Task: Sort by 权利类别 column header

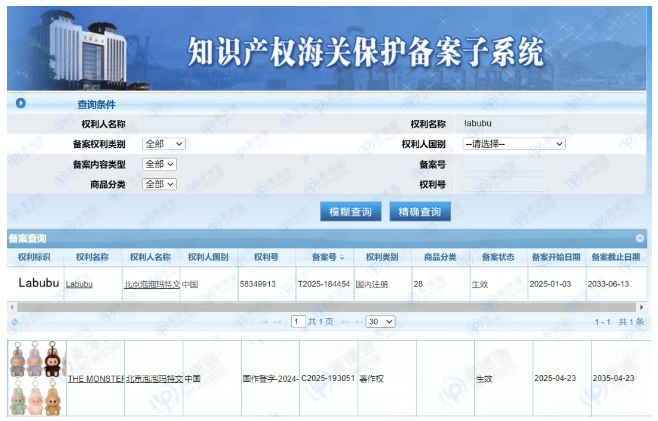Action: click(x=382, y=257)
